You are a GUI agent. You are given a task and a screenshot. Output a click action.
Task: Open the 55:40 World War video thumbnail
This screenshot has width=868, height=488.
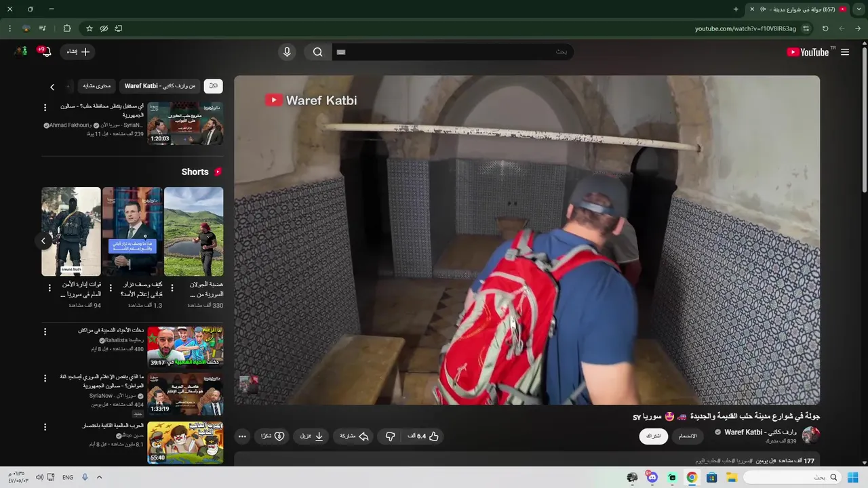[185, 443]
